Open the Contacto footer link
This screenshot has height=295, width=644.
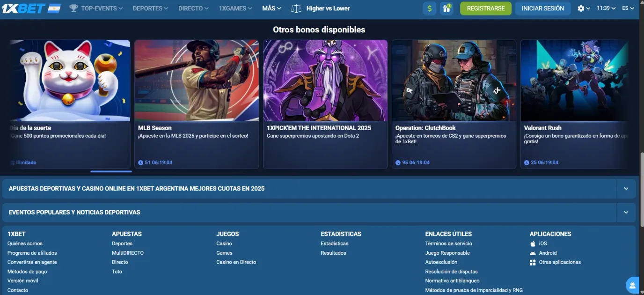(x=18, y=290)
